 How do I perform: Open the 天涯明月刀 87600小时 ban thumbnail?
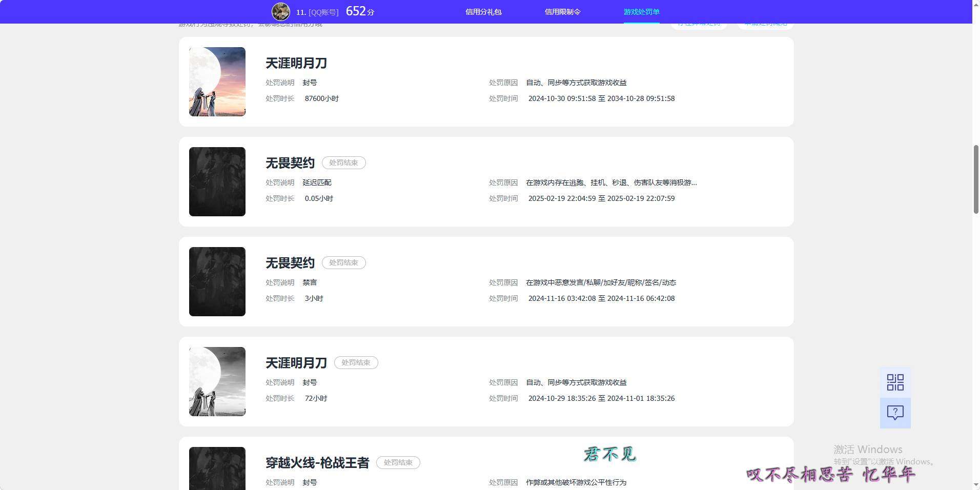(x=217, y=81)
